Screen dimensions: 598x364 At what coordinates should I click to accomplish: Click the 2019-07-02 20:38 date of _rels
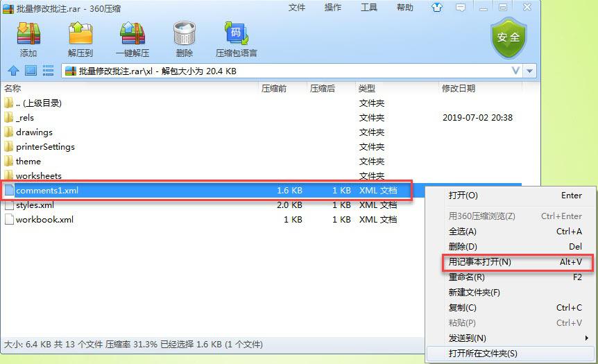click(x=477, y=117)
